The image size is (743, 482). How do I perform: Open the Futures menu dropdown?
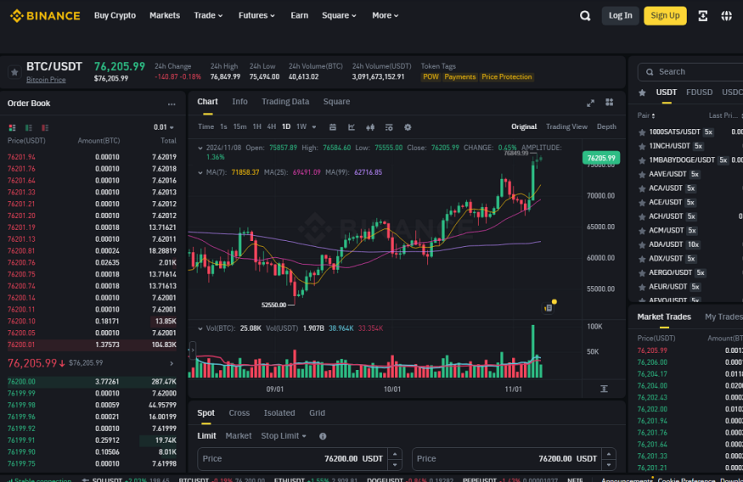click(256, 16)
